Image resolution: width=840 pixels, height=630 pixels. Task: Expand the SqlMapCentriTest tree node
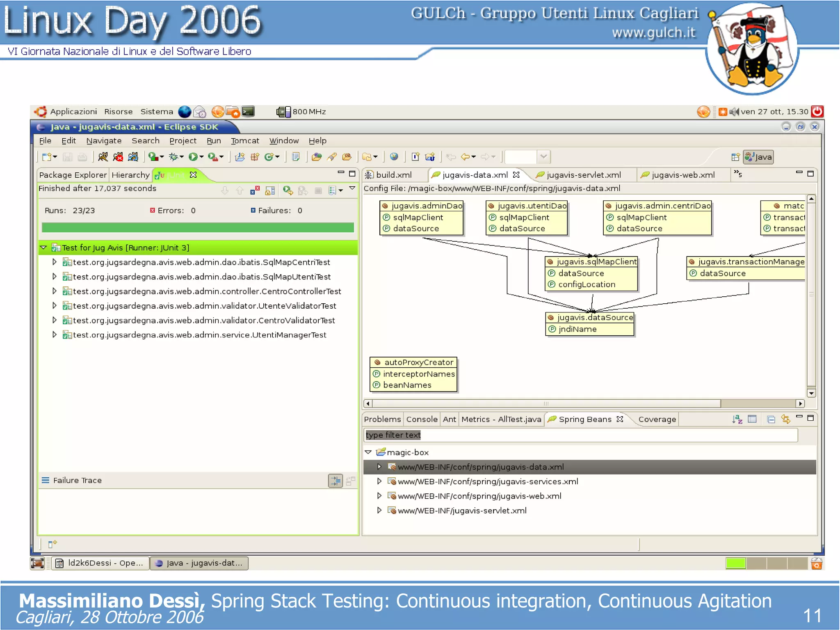tap(54, 262)
